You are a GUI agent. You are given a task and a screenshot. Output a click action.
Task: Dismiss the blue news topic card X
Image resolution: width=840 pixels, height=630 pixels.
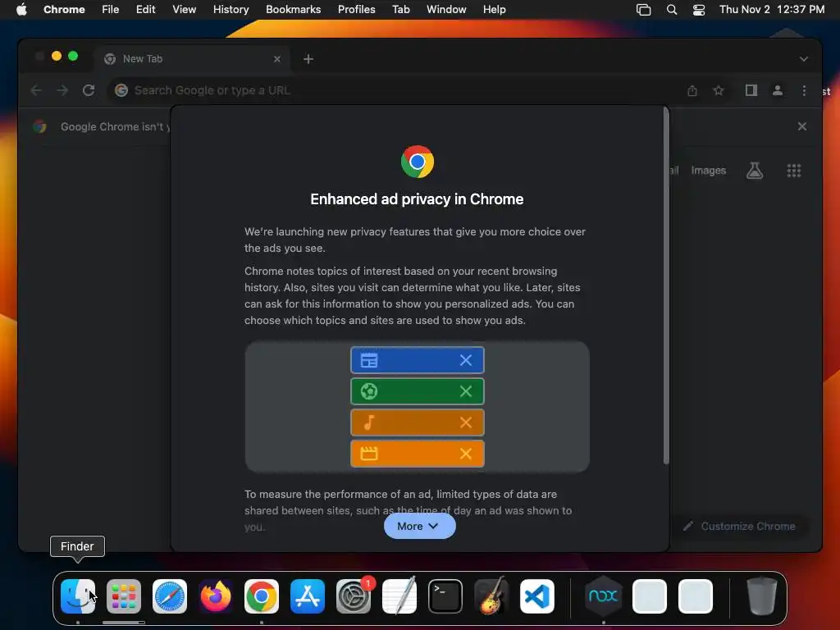coord(466,360)
